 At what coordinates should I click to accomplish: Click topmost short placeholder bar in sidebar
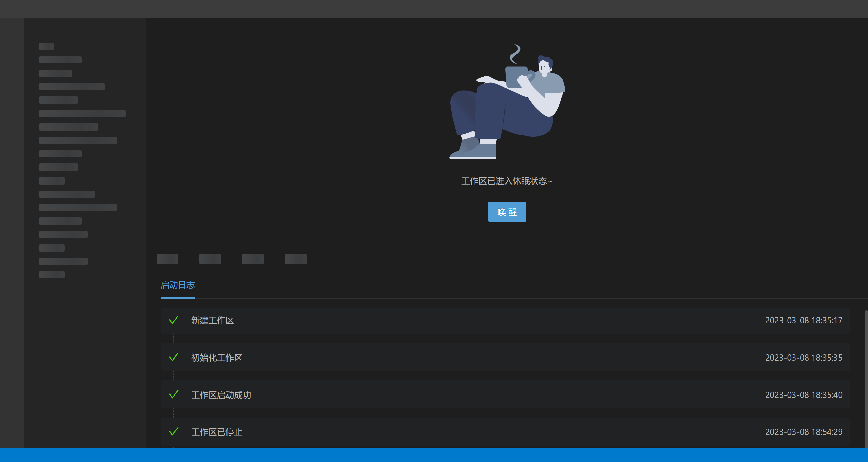46,46
